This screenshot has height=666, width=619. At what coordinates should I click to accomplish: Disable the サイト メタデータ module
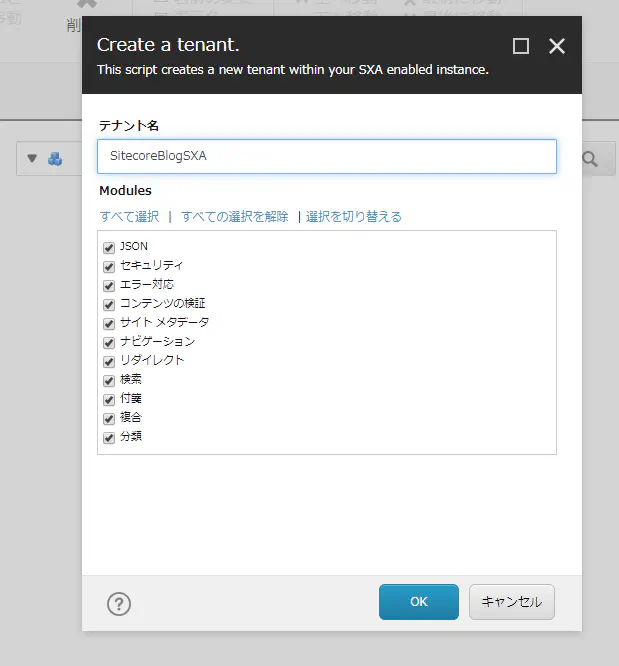(109, 324)
